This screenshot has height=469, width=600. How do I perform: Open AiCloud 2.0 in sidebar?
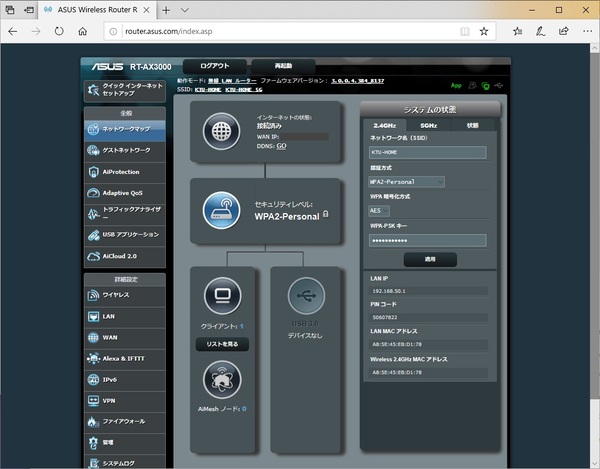124,256
